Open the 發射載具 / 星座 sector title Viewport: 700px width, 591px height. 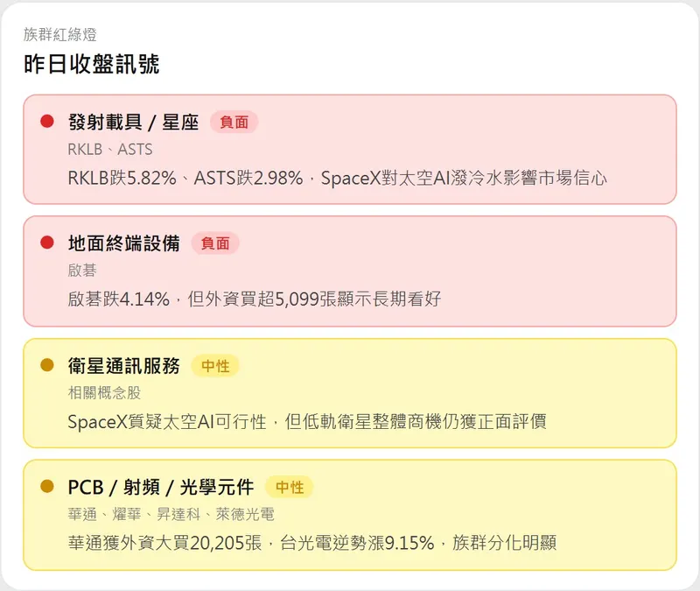(133, 123)
